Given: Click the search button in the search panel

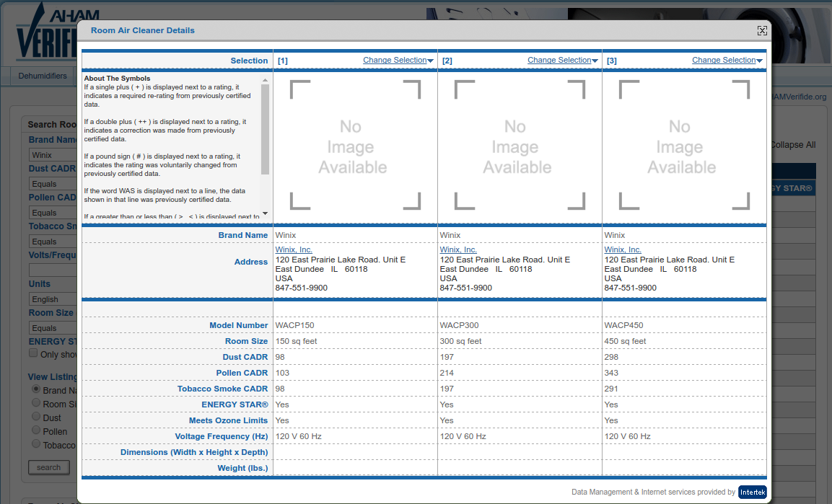Looking at the screenshot, I should click(49, 467).
